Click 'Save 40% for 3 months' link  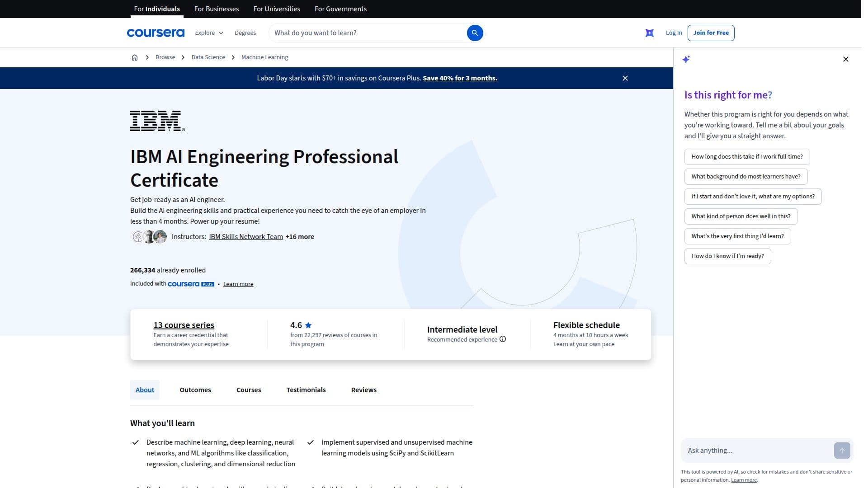pos(460,78)
